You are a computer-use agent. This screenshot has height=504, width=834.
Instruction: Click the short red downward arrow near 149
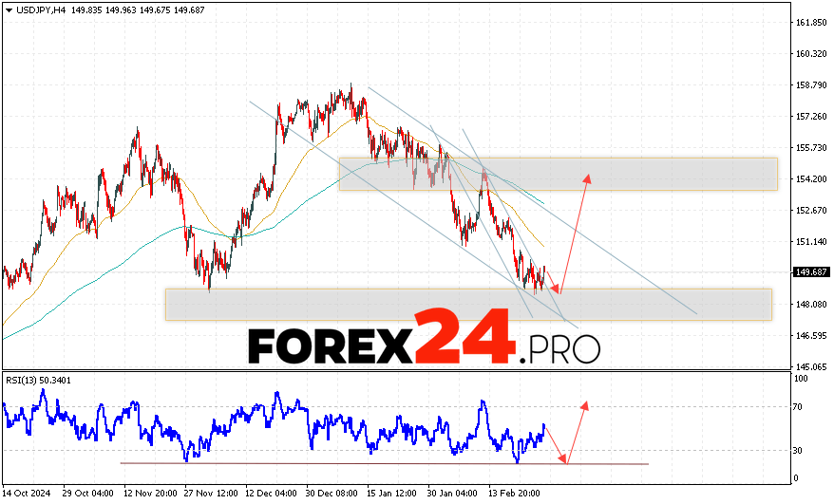point(553,282)
